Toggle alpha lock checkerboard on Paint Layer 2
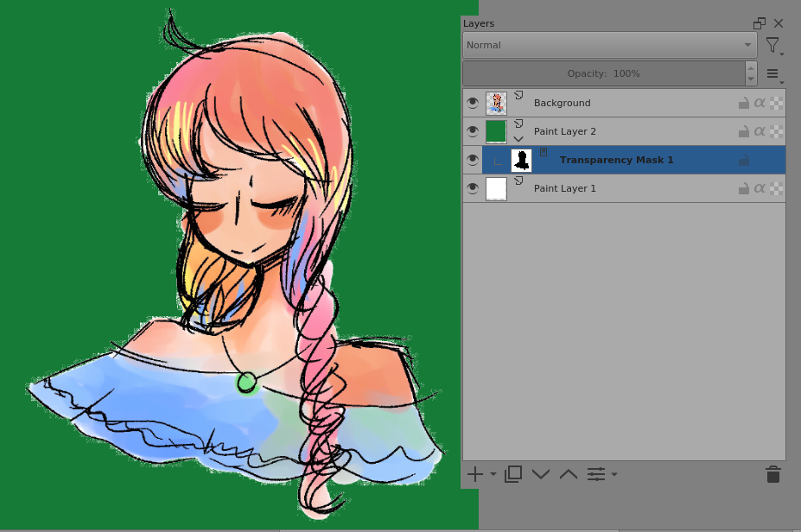 (776, 132)
